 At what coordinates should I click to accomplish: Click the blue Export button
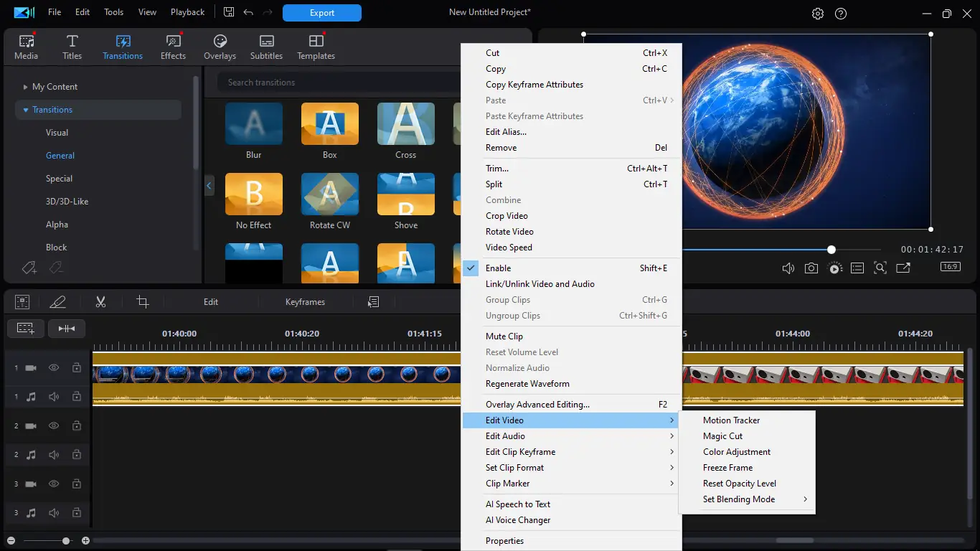pyautogui.click(x=321, y=13)
